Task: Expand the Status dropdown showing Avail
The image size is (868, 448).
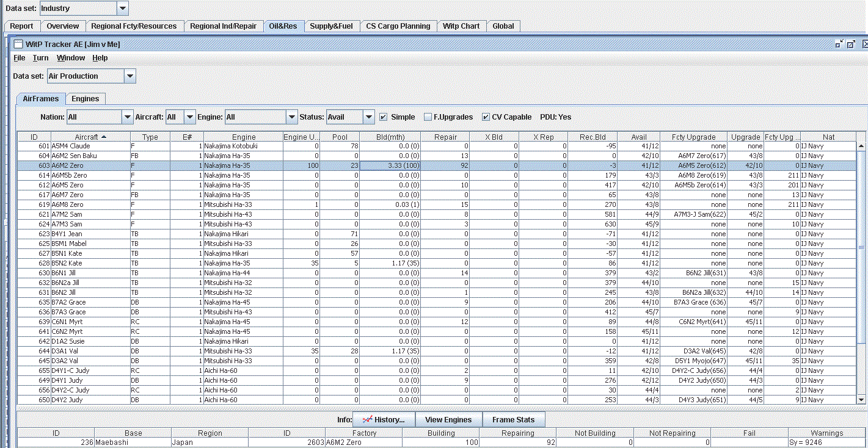Action: pos(368,117)
